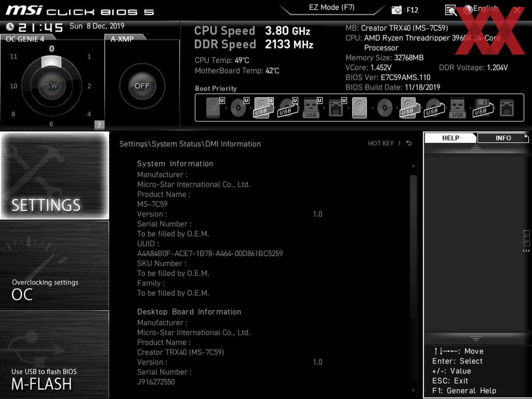Click the breadcrumb Settings\System Status\DMI Information
The width and height of the screenshot is (532, 399).
click(190, 144)
